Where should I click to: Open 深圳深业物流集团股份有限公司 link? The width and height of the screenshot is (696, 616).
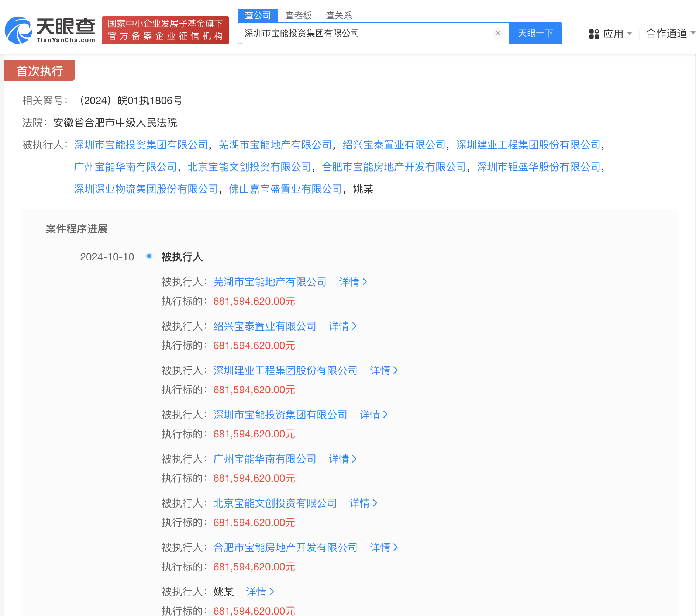tap(146, 189)
